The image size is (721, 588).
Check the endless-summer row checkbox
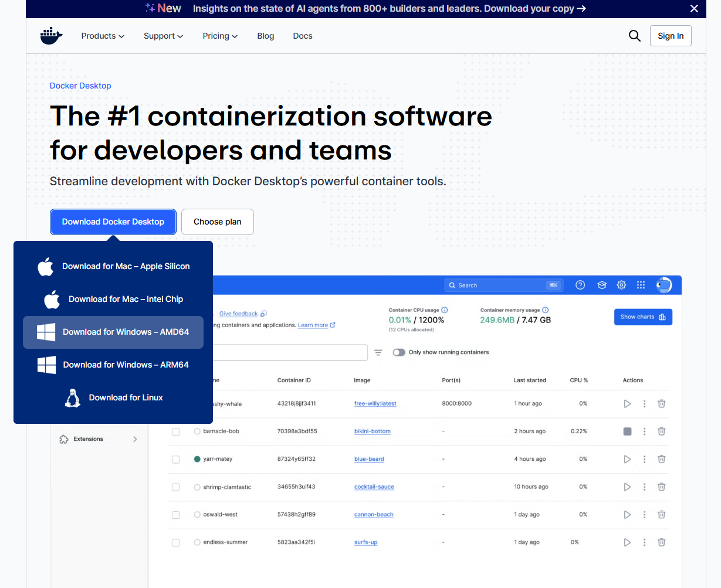(x=175, y=542)
